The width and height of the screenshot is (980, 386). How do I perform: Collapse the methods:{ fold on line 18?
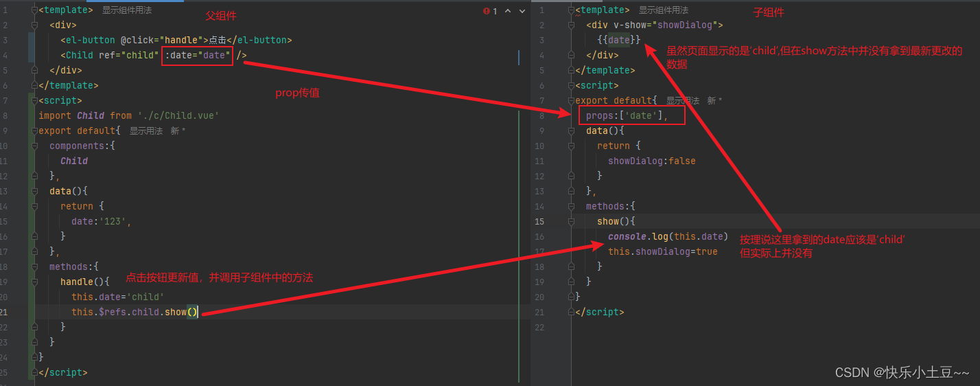tap(35, 266)
